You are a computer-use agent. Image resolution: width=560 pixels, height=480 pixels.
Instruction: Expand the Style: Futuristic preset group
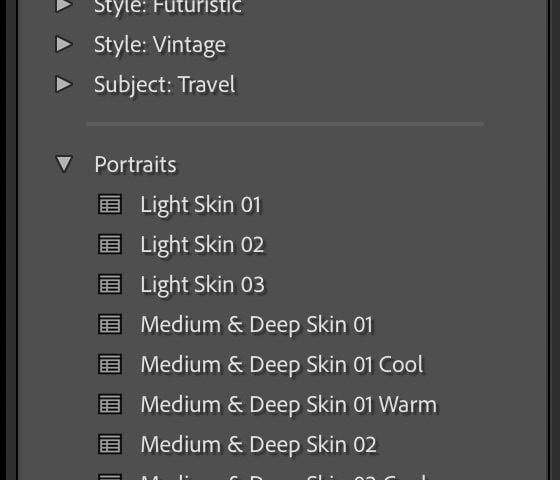64,5
